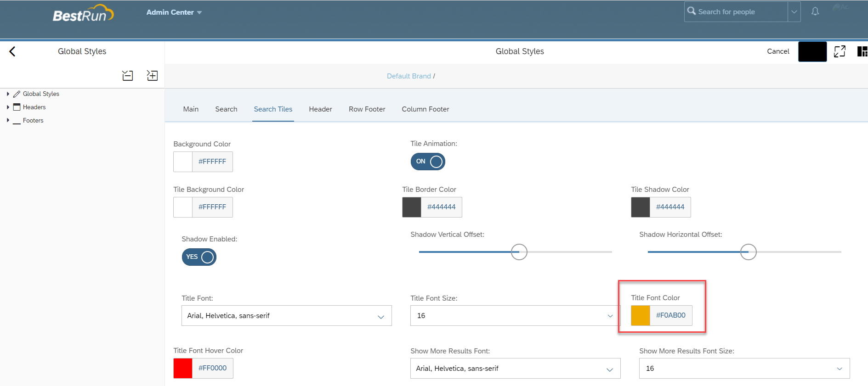Click the search magnifier icon
This screenshot has height=386, width=868.
pos(691,11)
